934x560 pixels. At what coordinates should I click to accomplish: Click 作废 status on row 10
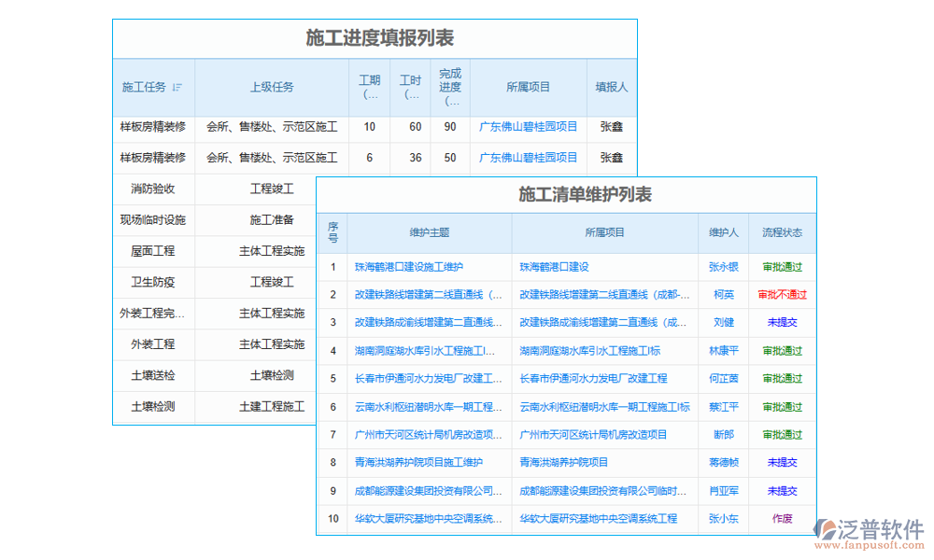coord(781,519)
